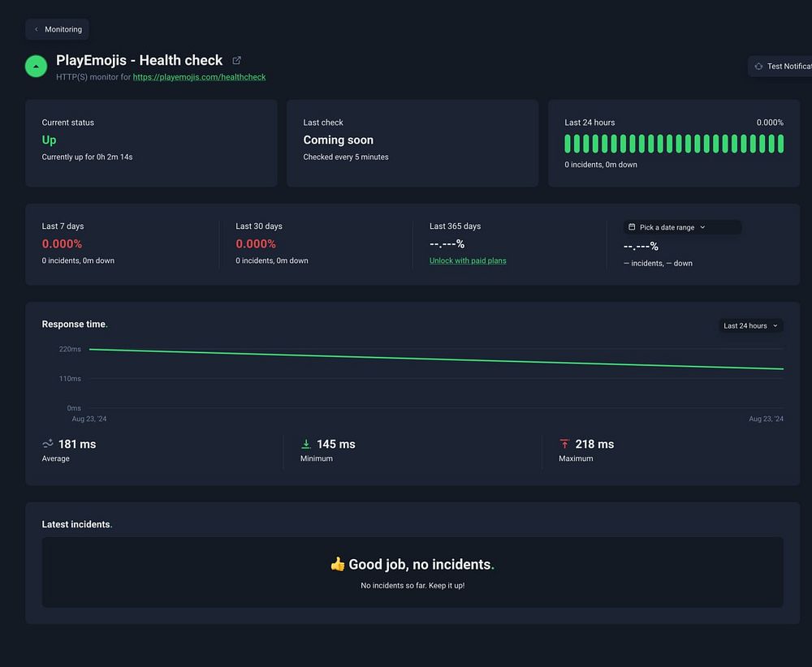This screenshot has width=812, height=667.
Task: Click the 'Coming soon' last check text
Action: tap(338, 140)
